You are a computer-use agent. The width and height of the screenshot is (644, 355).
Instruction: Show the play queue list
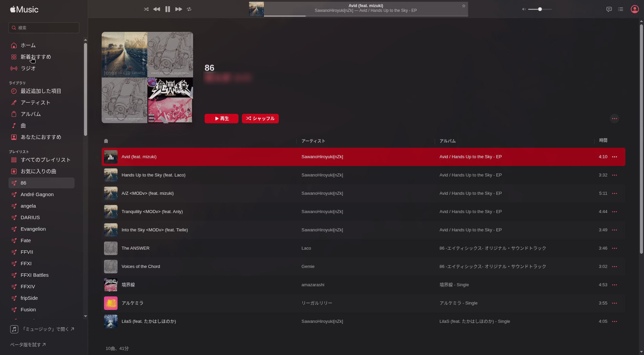(620, 9)
